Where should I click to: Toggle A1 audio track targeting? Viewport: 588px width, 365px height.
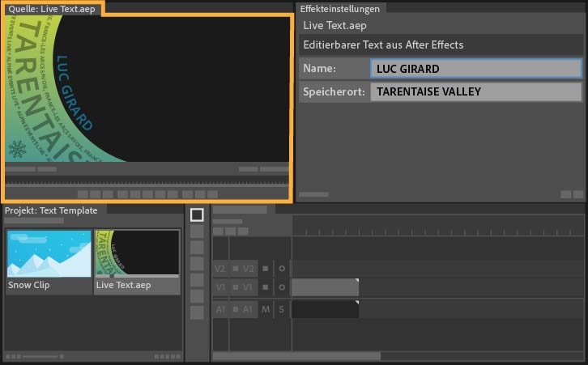pos(248,309)
